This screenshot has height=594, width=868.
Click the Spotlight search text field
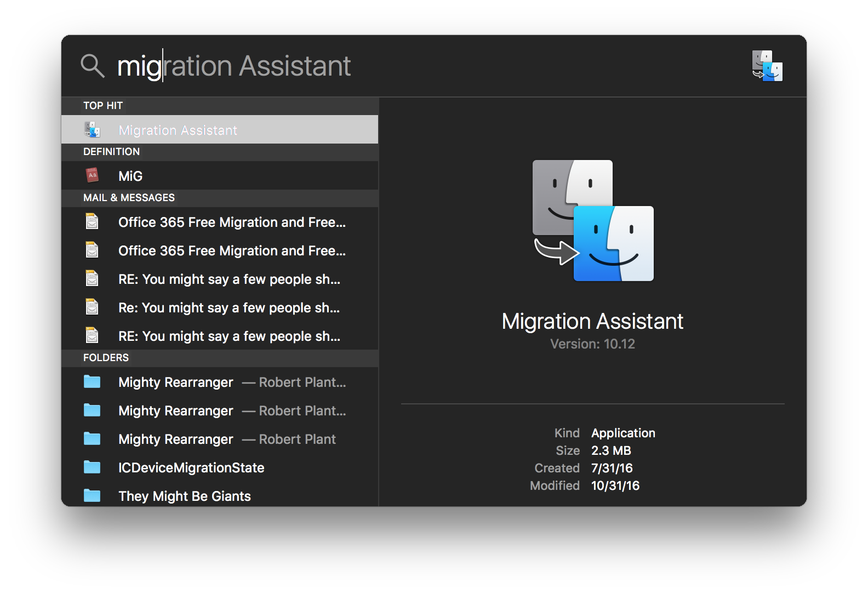tap(427, 66)
